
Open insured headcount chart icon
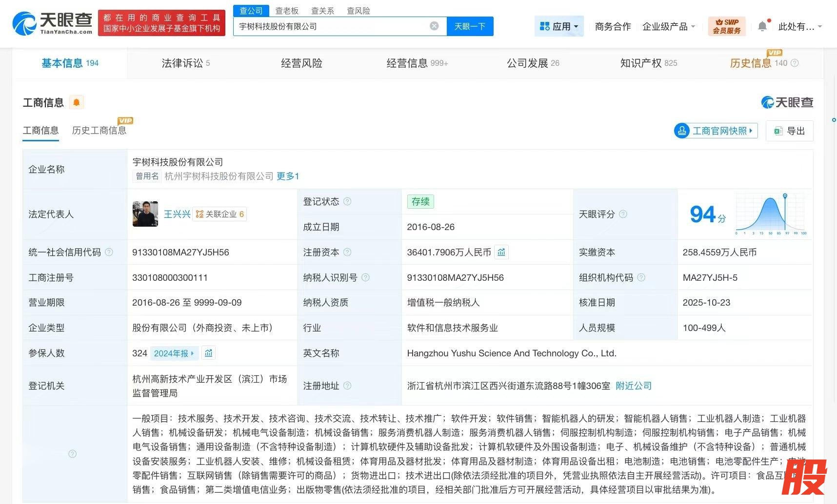click(209, 353)
